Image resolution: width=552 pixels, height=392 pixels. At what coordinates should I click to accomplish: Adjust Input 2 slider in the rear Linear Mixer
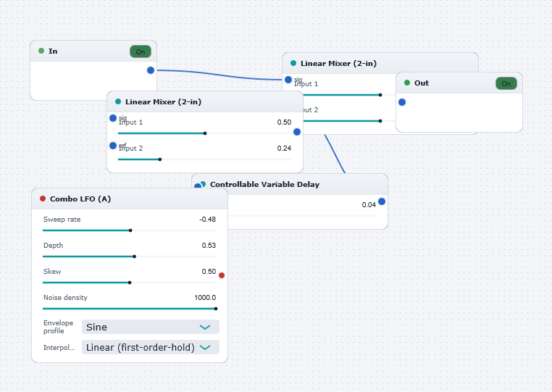pyautogui.click(x=349, y=121)
